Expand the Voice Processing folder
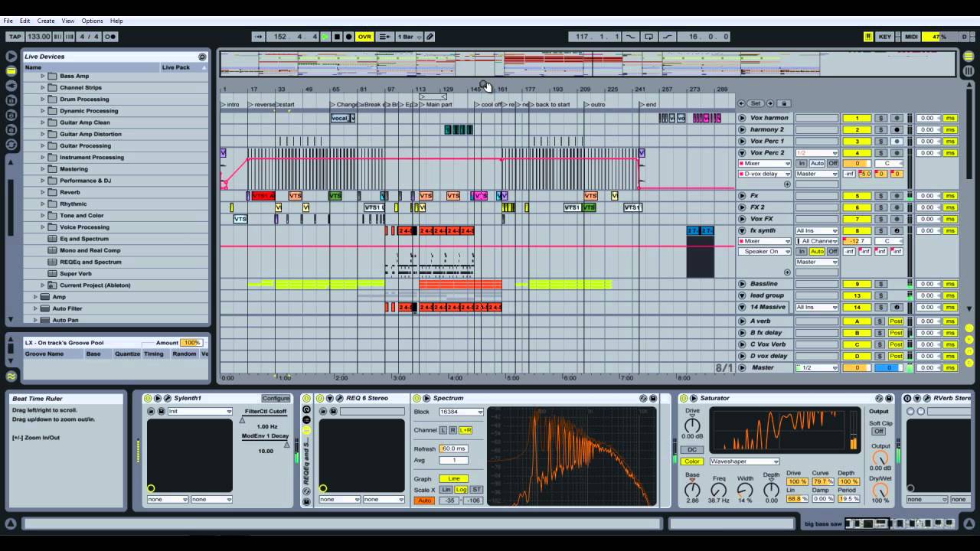This screenshot has height=551, width=980. 43,227
